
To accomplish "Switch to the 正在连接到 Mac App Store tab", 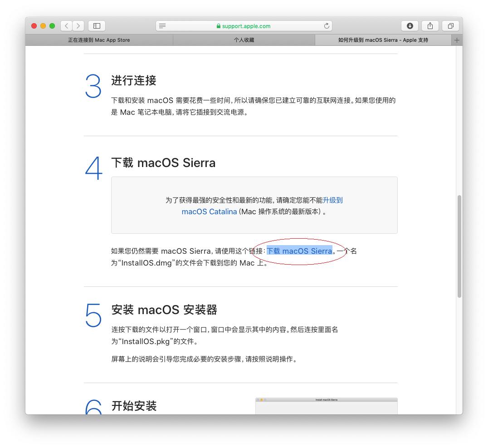I will pos(99,40).
